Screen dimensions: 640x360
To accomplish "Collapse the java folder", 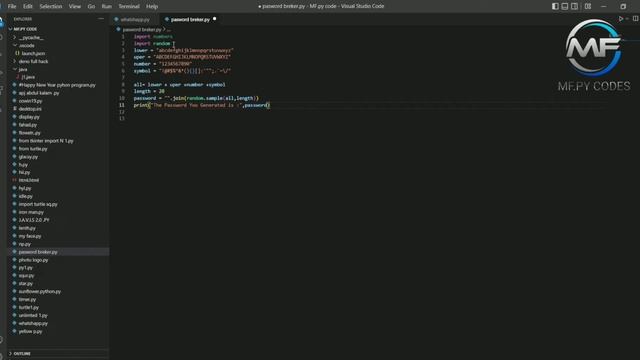I will [22, 69].
